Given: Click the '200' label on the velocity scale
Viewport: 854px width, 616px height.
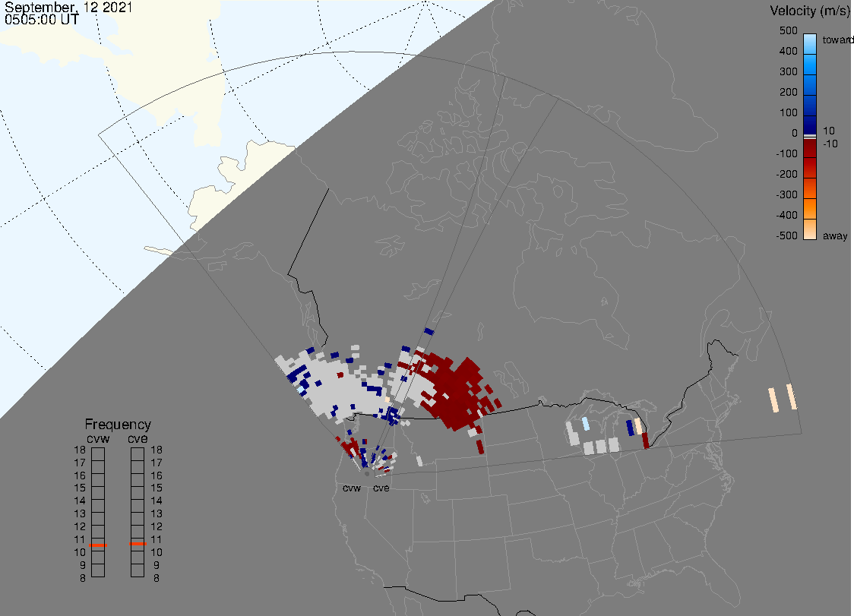Looking at the screenshot, I should point(788,92).
